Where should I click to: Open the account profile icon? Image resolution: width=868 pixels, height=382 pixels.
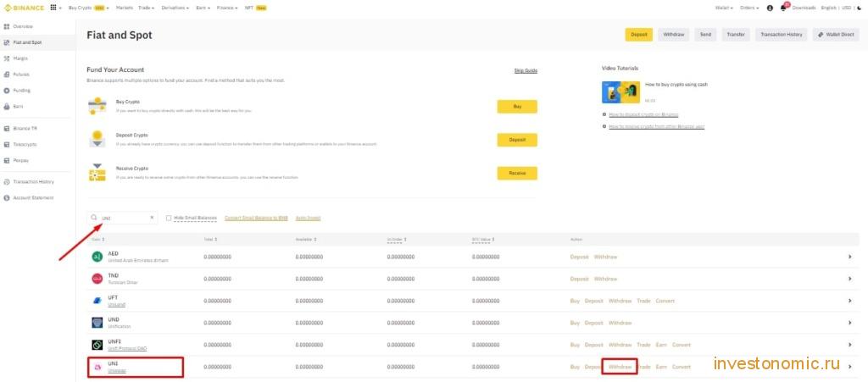pos(770,8)
